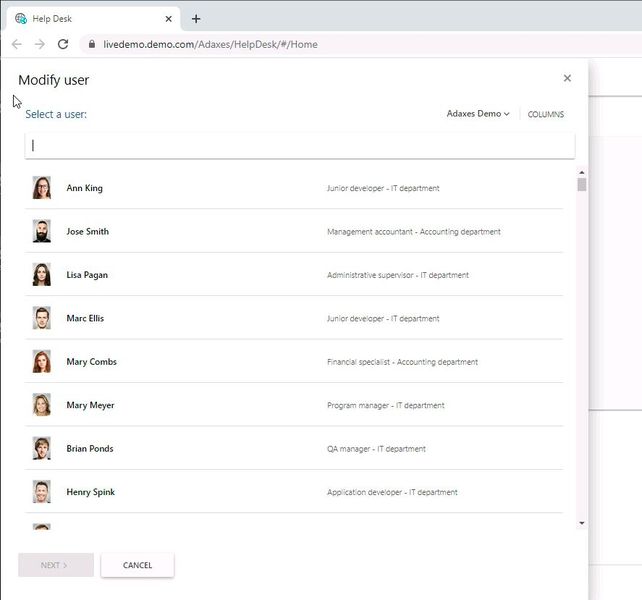Viewport: 642px width, 600px height.
Task: Close the Modify user dialog
Action: (x=567, y=78)
